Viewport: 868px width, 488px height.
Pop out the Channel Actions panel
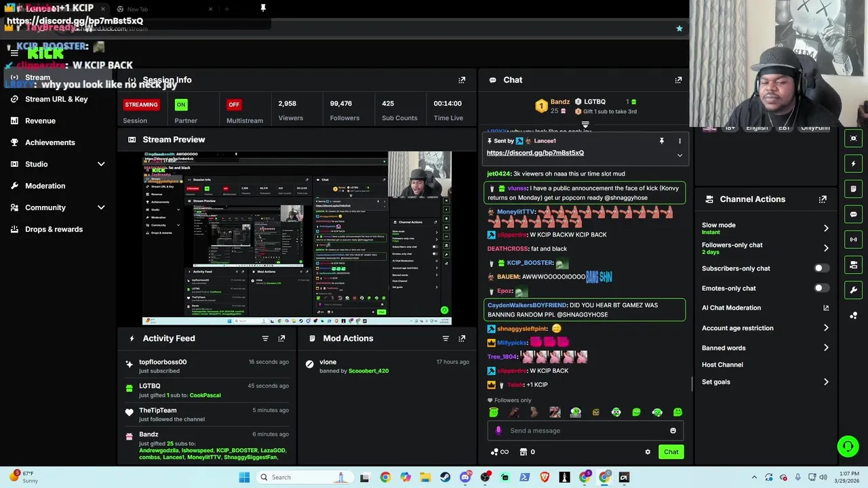pos(823,199)
